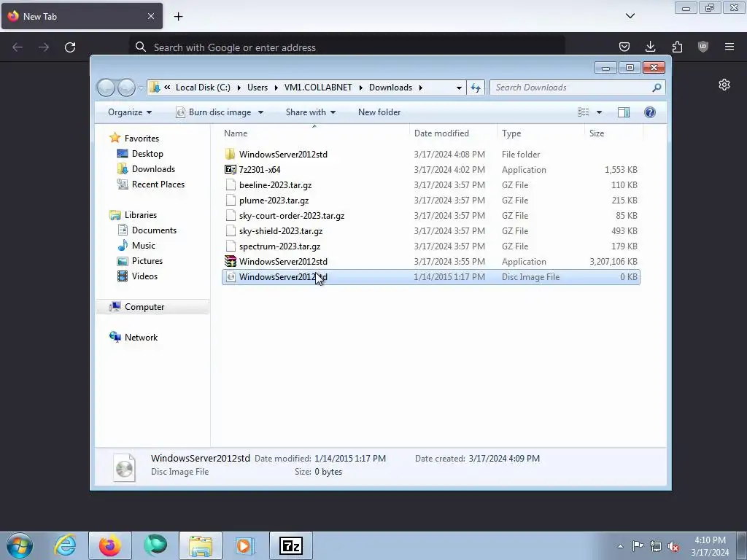Expand the address bar history dropdown

click(459, 87)
